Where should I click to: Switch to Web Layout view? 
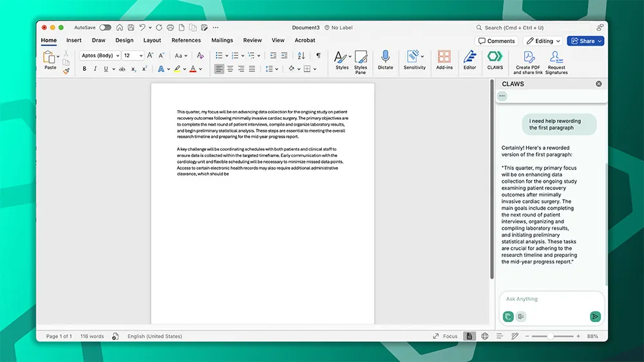click(485, 336)
